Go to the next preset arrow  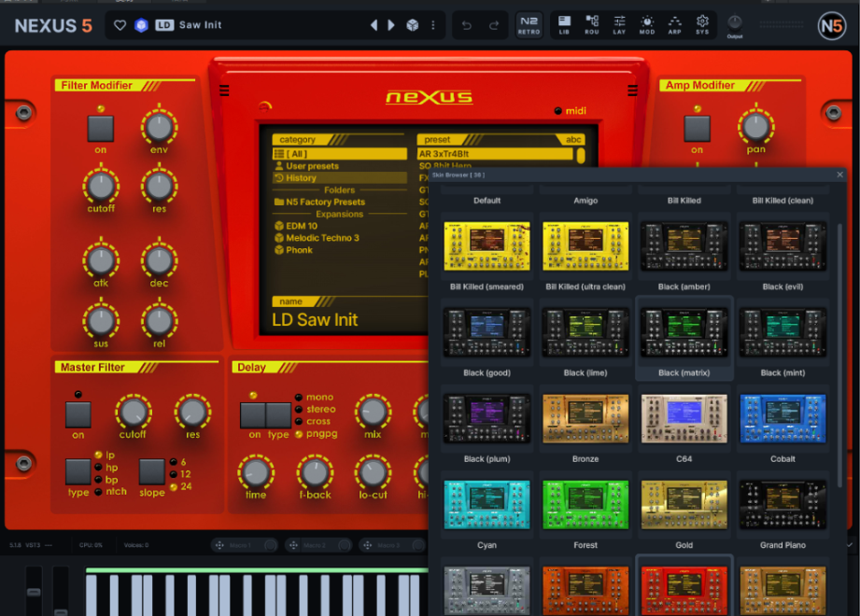click(391, 25)
